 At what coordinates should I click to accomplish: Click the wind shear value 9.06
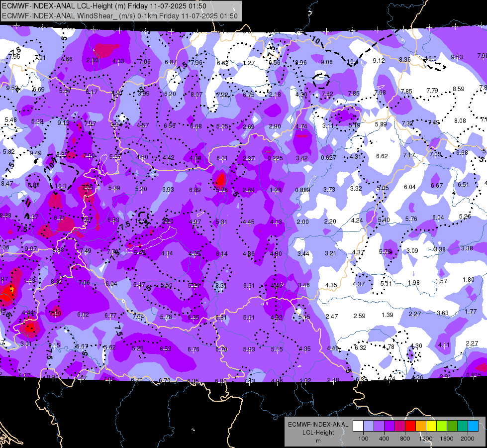326,62
